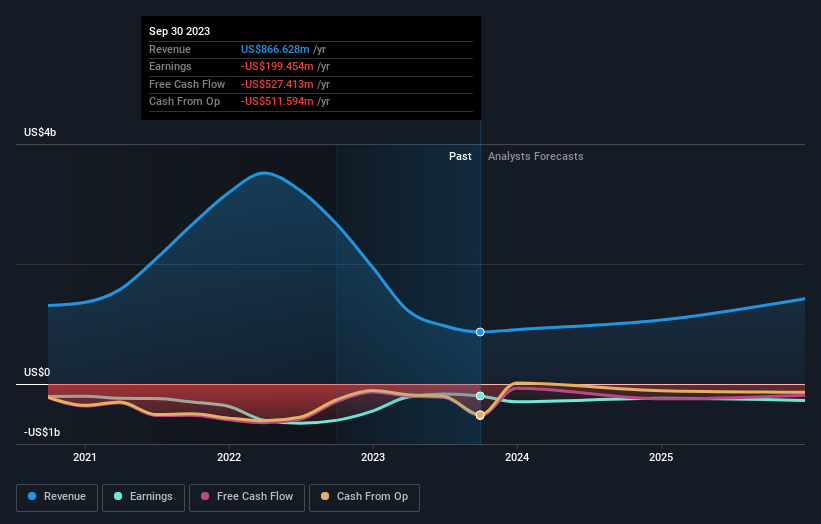Click the teal Earnings data point marker

click(x=480, y=396)
